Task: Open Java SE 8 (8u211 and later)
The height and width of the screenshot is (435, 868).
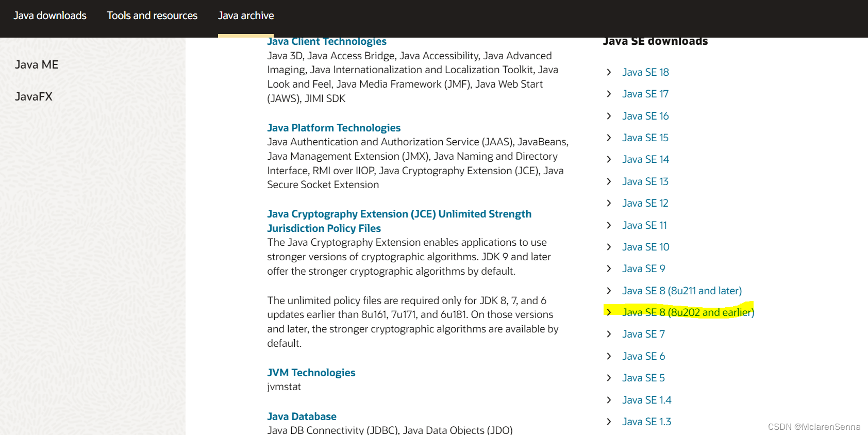Action: click(x=682, y=291)
